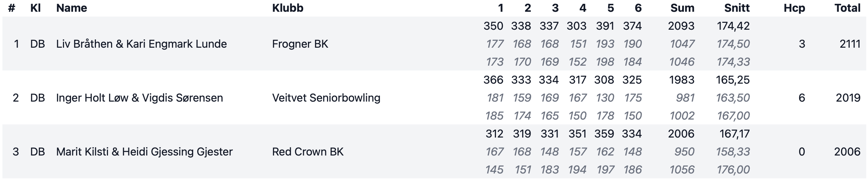Click the # rank column header

click(12, 8)
